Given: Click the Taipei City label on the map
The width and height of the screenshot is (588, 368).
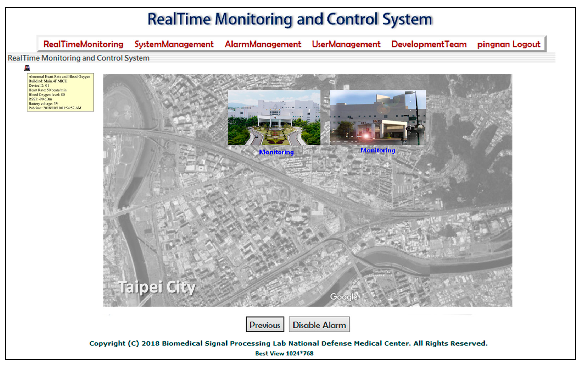Looking at the screenshot, I should tap(157, 287).
